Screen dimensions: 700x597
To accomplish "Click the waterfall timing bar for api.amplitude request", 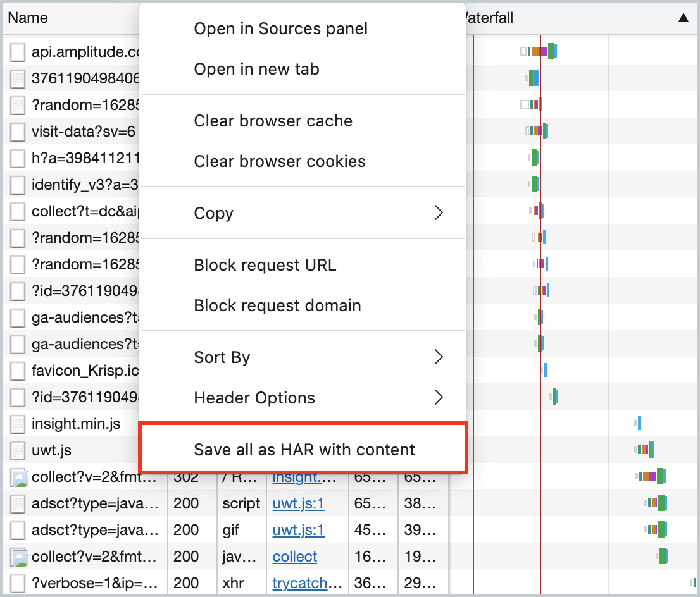I will [539, 52].
